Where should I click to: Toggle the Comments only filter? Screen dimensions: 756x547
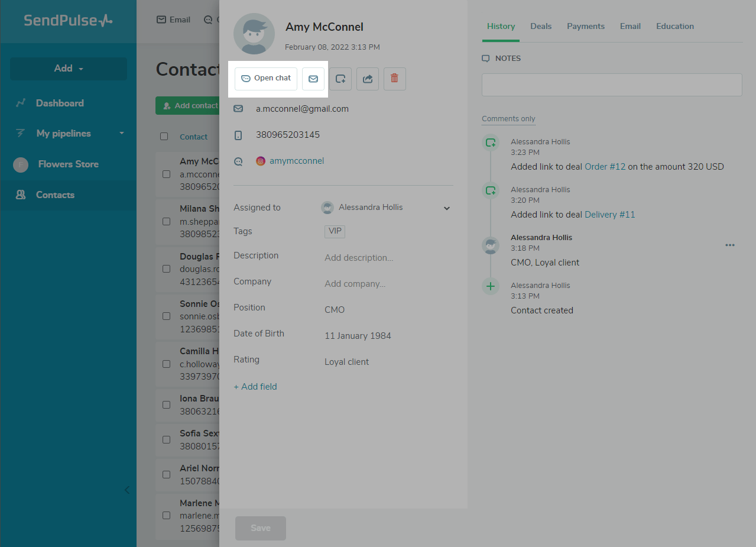(x=508, y=119)
